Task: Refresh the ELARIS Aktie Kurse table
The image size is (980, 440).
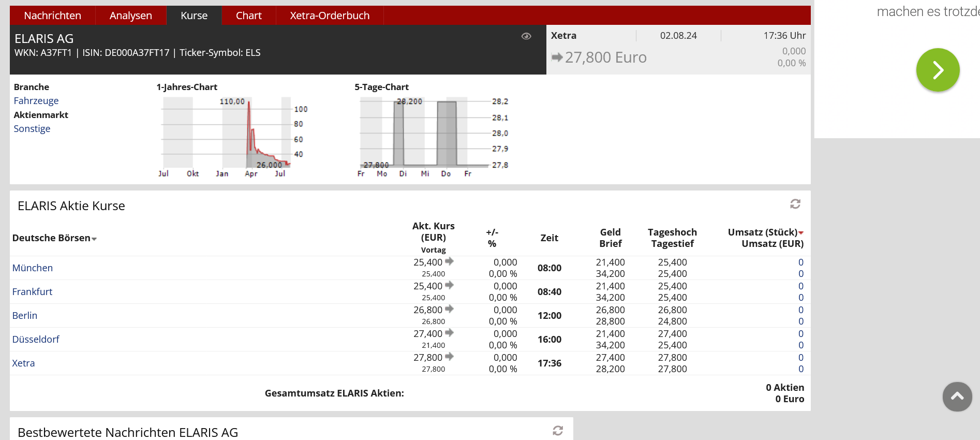Action: pyautogui.click(x=795, y=204)
